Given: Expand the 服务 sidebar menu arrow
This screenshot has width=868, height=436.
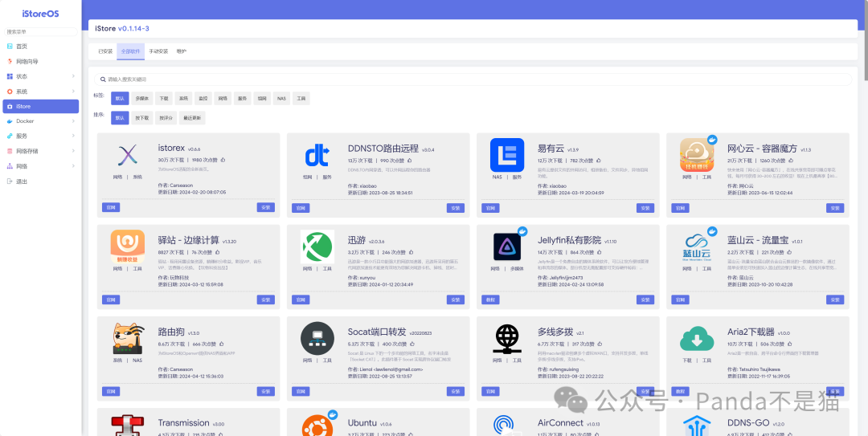Looking at the screenshot, I should pos(73,137).
